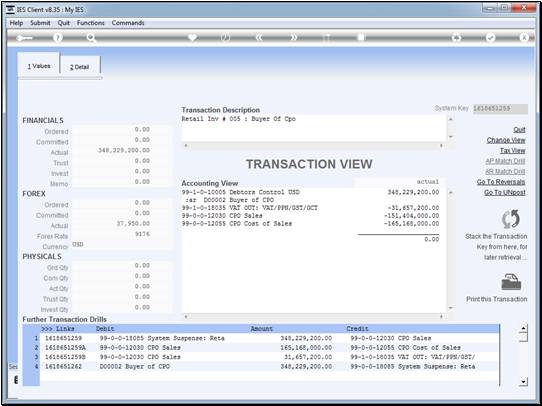Open the Commands menu
Image resolution: width=542 pixels, height=406 pixels.
pos(128,23)
